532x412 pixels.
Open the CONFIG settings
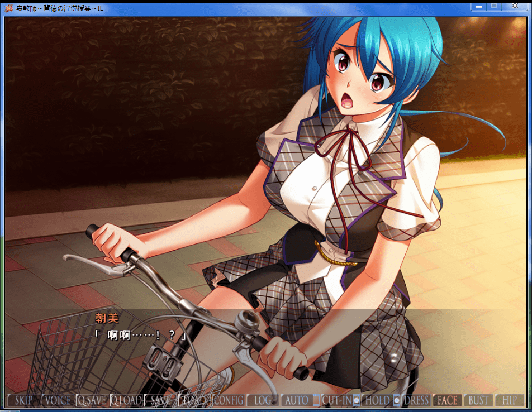[229, 400]
